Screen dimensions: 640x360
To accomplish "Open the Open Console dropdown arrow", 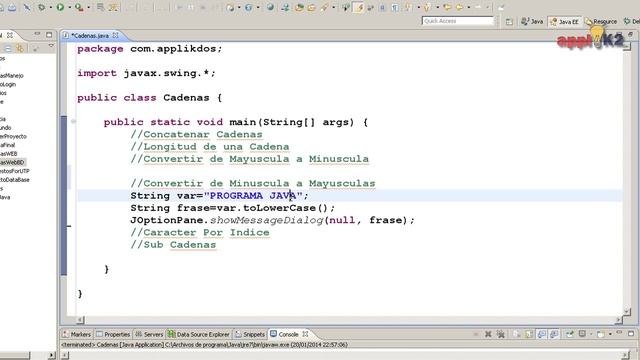I will pyautogui.click(x=610, y=334).
